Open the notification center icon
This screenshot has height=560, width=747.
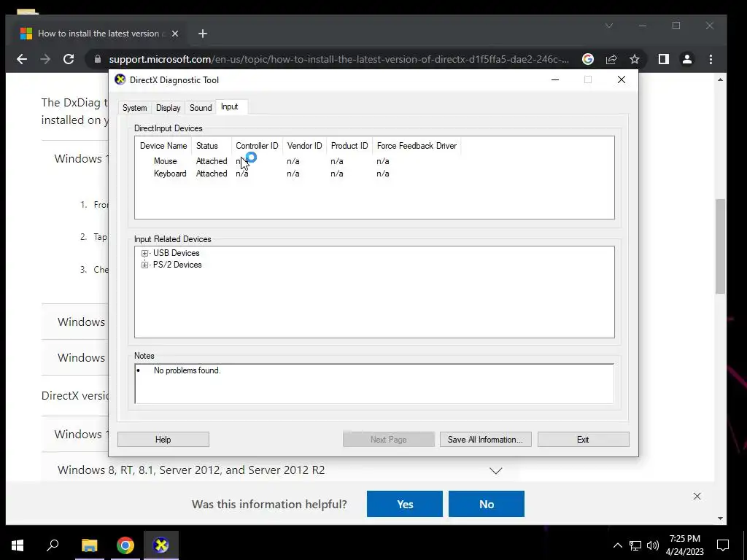tap(723, 545)
